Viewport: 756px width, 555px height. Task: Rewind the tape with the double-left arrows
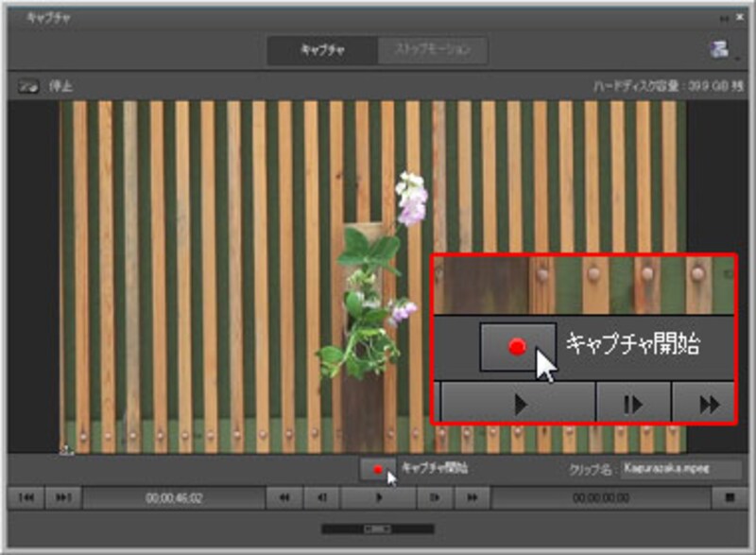(284, 497)
